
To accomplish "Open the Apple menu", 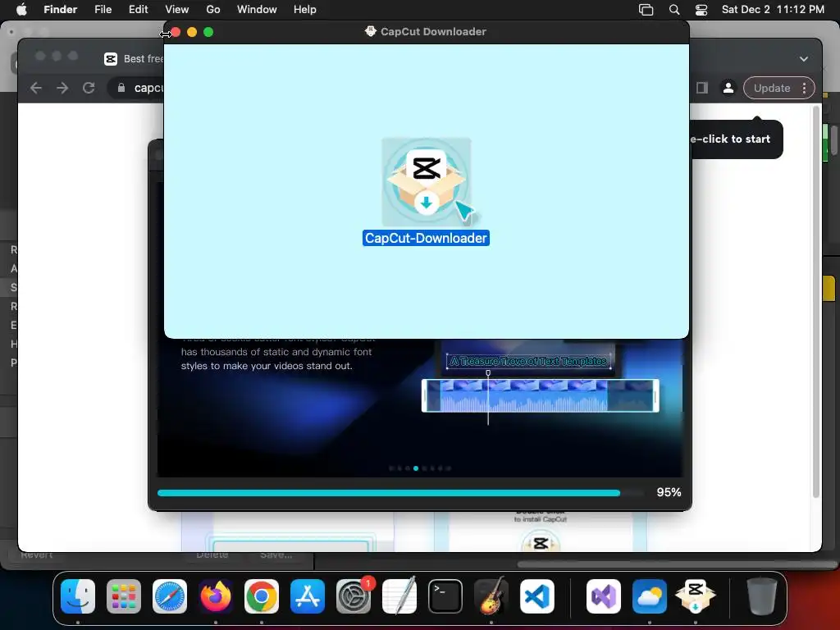I will 21,9.
